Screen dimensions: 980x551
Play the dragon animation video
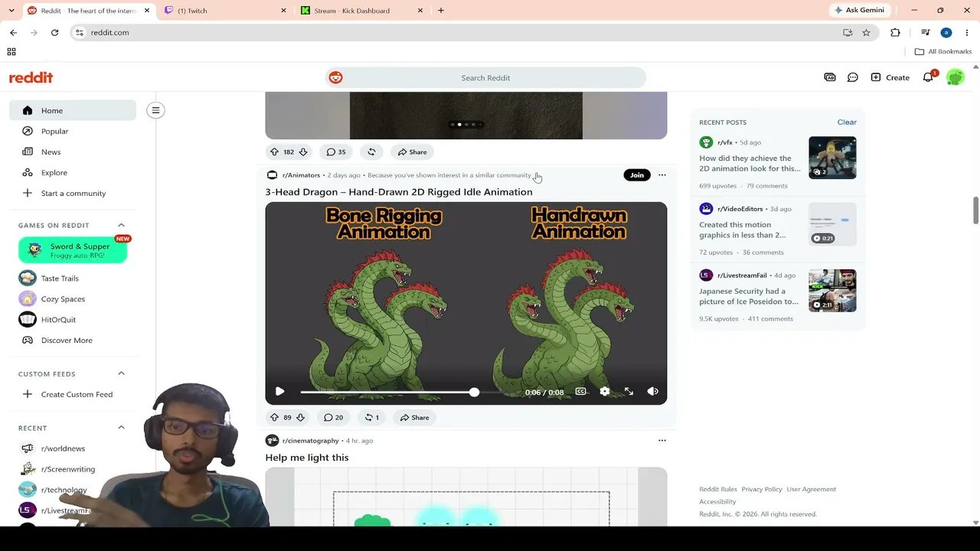(x=279, y=392)
